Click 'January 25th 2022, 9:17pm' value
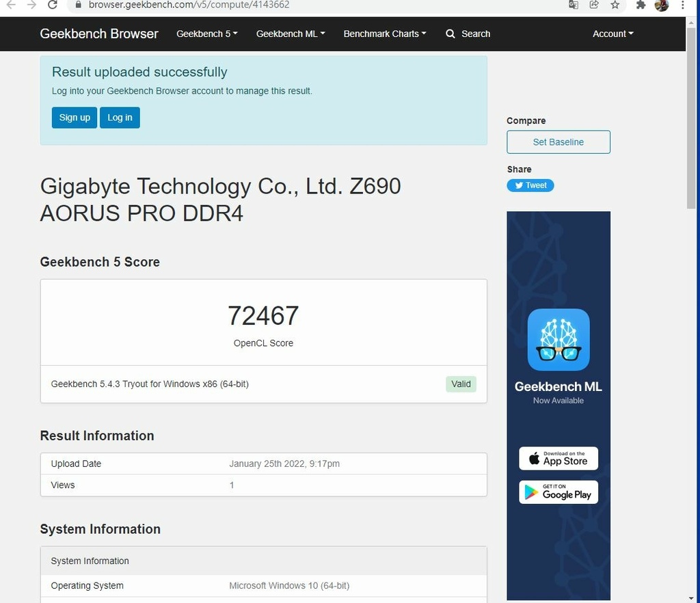Viewport: 700px width, 603px height. coord(284,464)
